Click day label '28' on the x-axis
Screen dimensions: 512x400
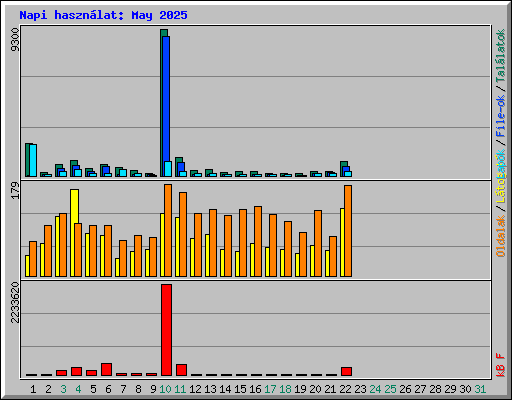(x=436, y=389)
